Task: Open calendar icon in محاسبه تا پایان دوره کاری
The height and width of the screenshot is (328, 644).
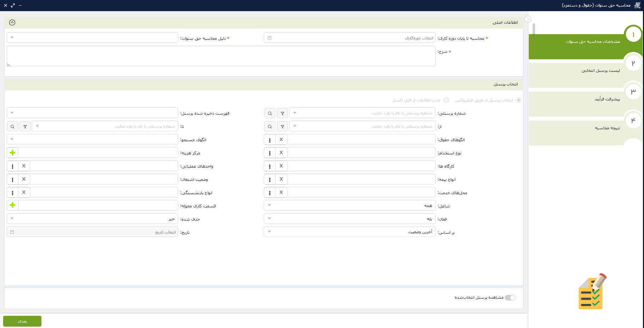Action: coord(269,38)
